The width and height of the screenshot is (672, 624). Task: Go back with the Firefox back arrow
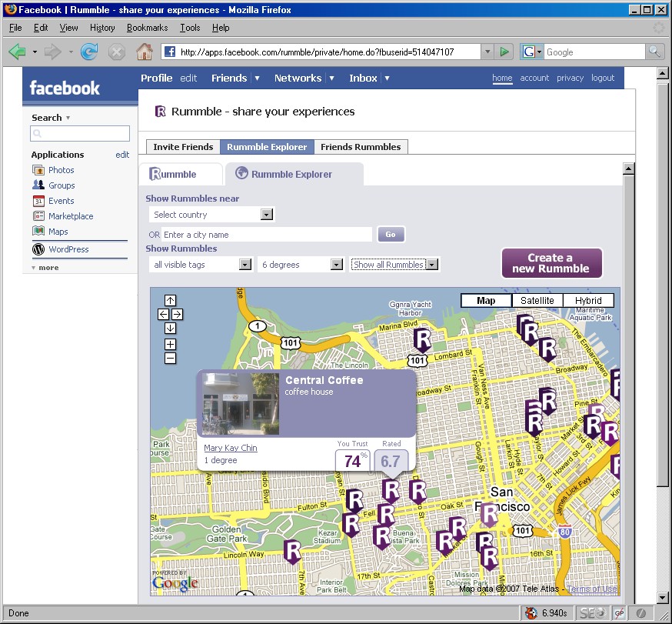coord(18,52)
